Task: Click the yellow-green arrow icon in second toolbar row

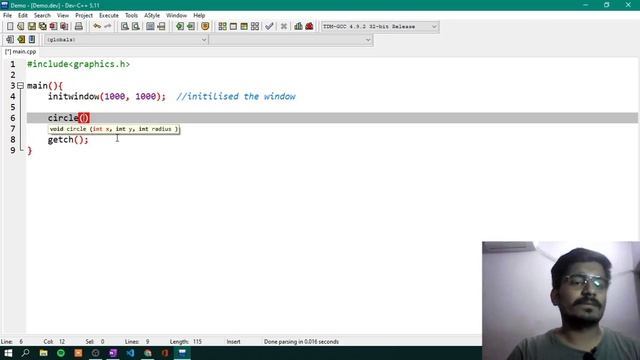Action: (21, 40)
